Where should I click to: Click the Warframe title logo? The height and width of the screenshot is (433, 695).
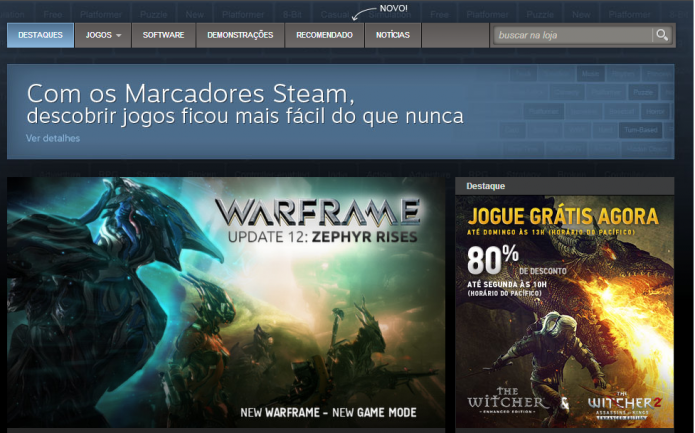(317, 212)
